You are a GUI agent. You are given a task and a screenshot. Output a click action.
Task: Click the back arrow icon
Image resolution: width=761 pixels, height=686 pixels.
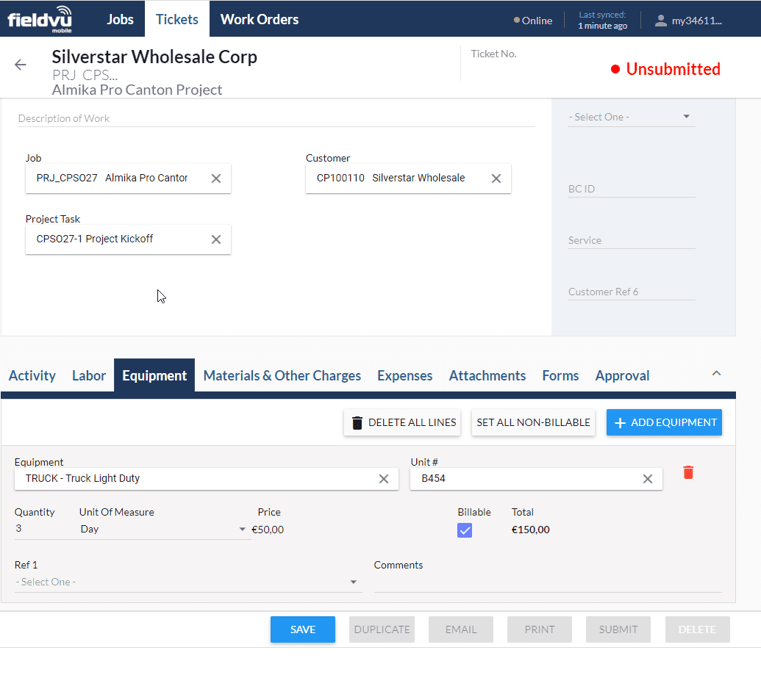click(x=20, y=65)
